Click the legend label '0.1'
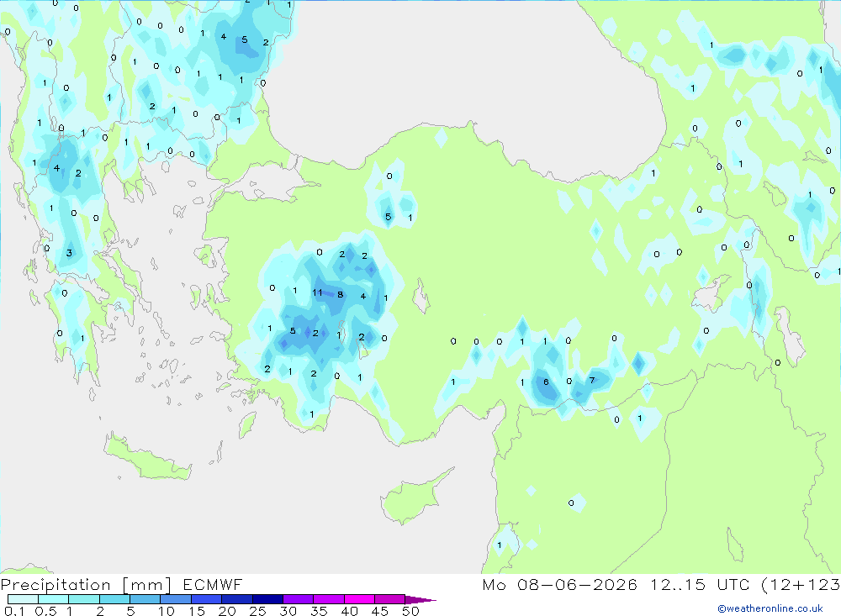841x616 pixels. [14, 611]
